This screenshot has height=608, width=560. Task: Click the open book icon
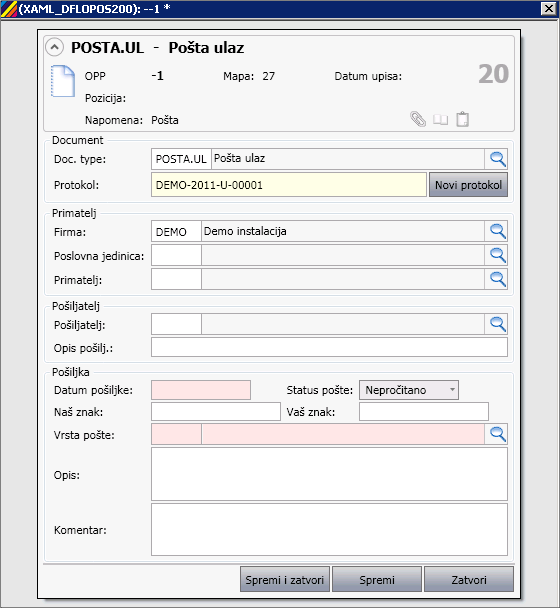[x=441, y=120]
